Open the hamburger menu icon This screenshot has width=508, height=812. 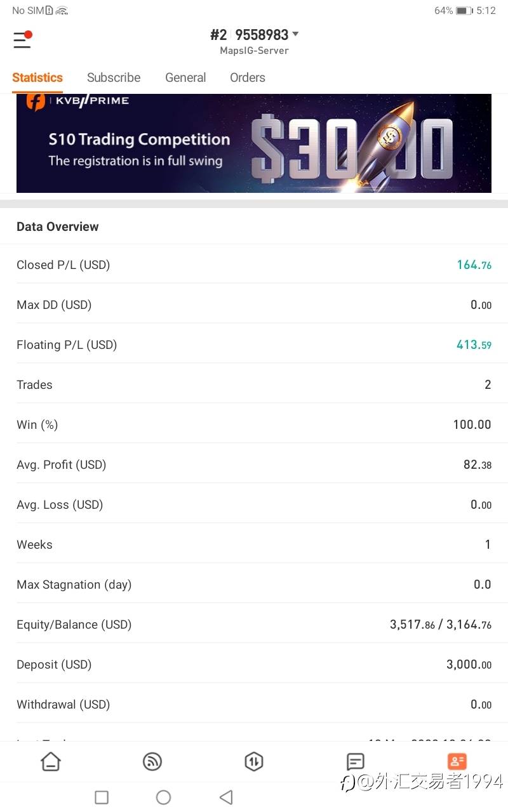(22, 41)
